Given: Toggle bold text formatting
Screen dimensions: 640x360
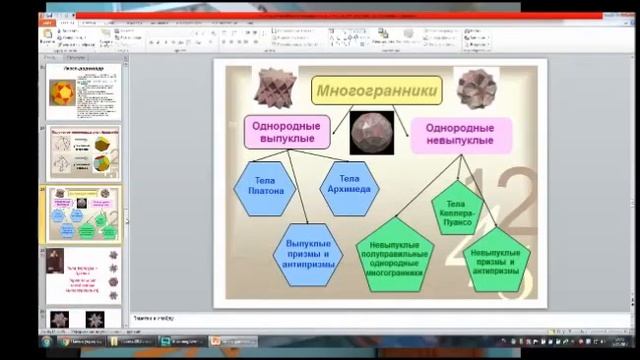Looking at the screenshot, I should pos(151,42).
